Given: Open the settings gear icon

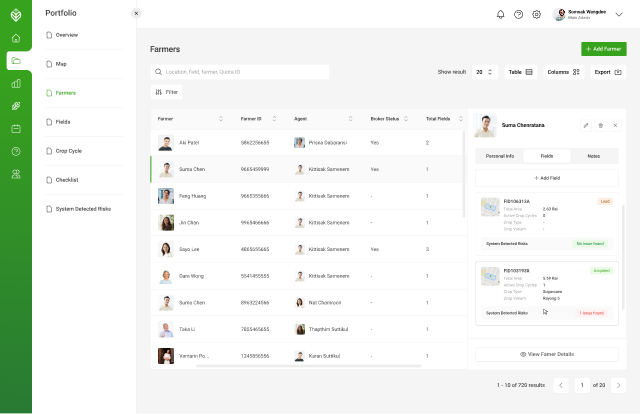Looking at the screenshot, I should click(x=536, y=15).
